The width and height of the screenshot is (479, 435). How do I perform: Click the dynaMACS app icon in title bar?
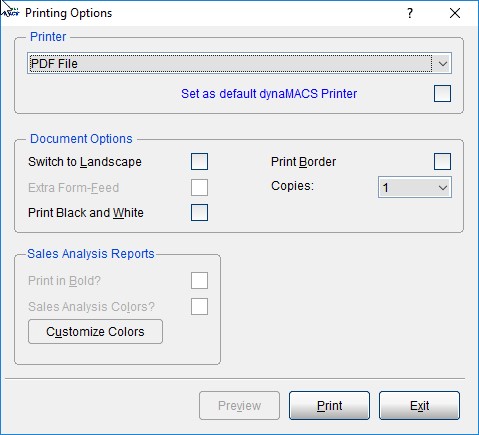(x=11, y=13)
